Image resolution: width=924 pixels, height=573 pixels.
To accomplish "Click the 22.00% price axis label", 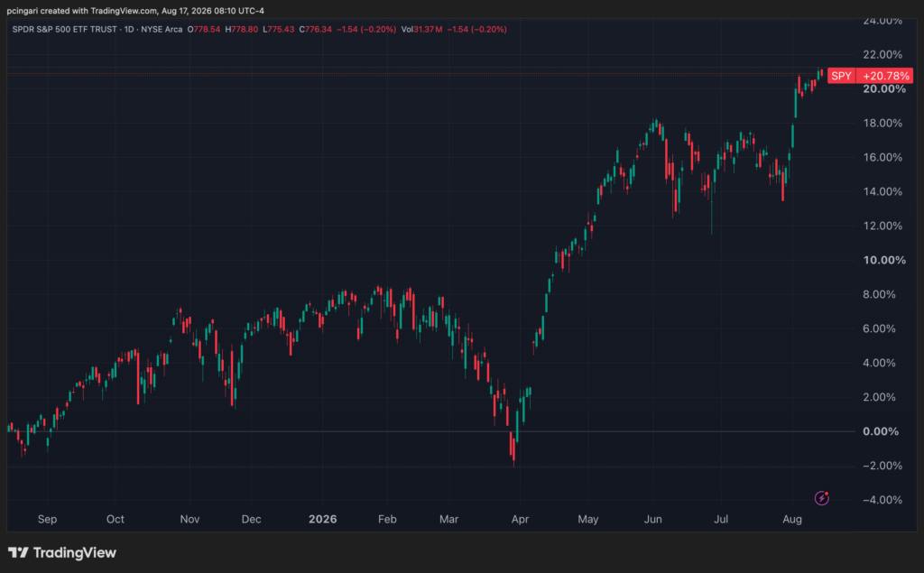I will [x=882, y=55].
